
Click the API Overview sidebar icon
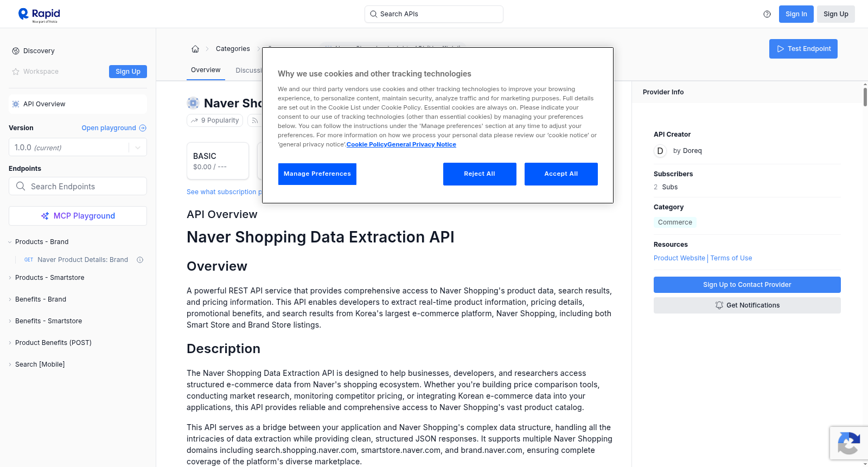point(16,104)
